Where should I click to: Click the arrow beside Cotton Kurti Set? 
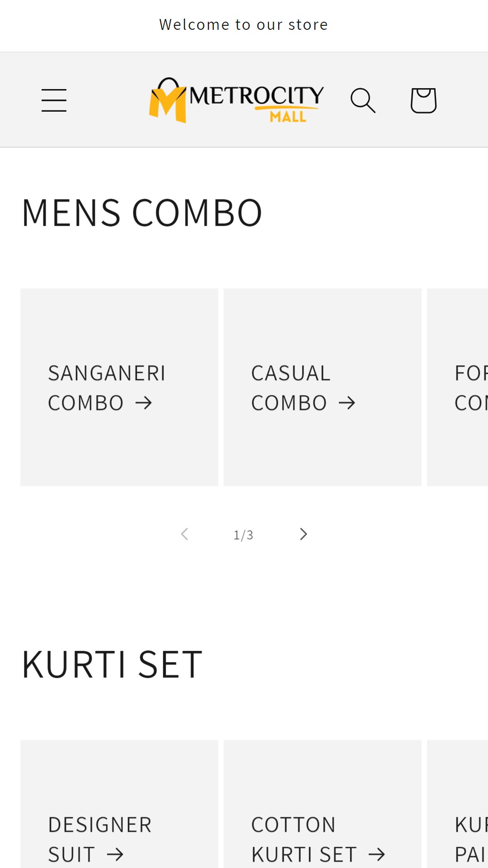tap(377, 854)
